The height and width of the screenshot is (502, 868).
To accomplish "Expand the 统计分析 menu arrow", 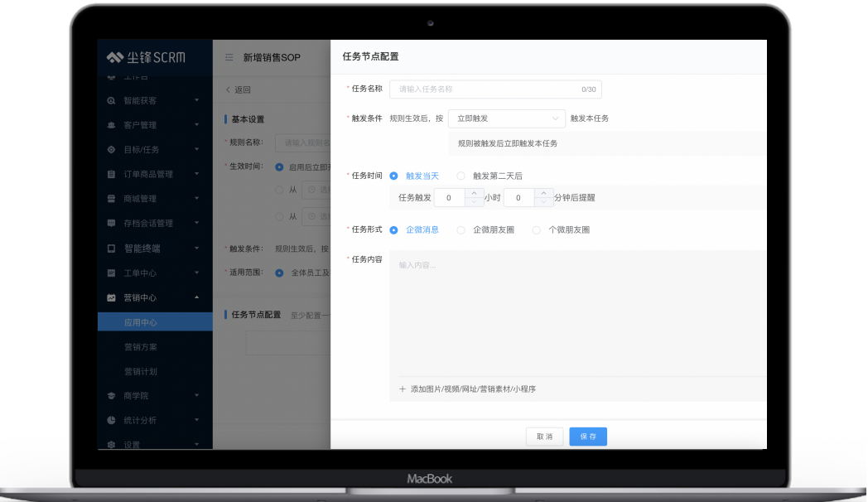I will (196, 419).
